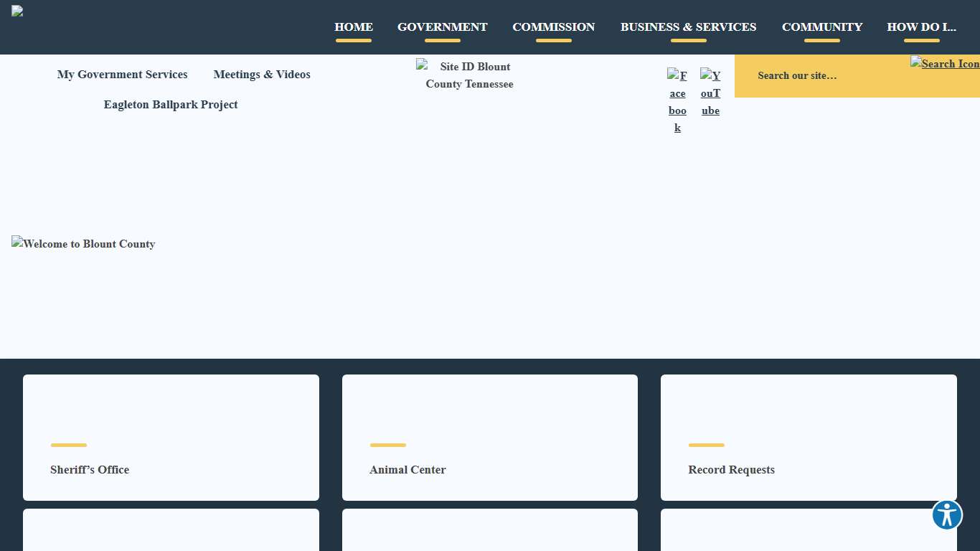Image resolution: width=980 pixels, height=551 pixels.
Task: Open the YouTube social media icon
Action: click(710, 93)
